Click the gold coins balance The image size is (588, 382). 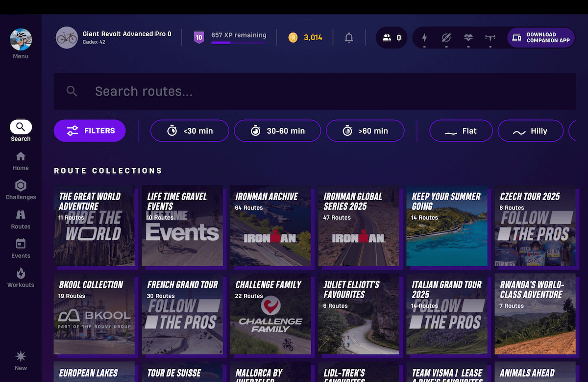point(305,37)
